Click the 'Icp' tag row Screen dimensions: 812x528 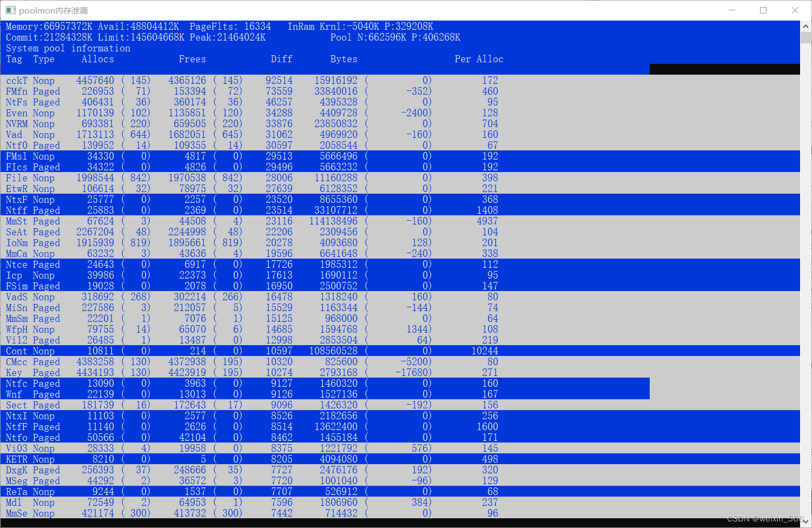400,275
